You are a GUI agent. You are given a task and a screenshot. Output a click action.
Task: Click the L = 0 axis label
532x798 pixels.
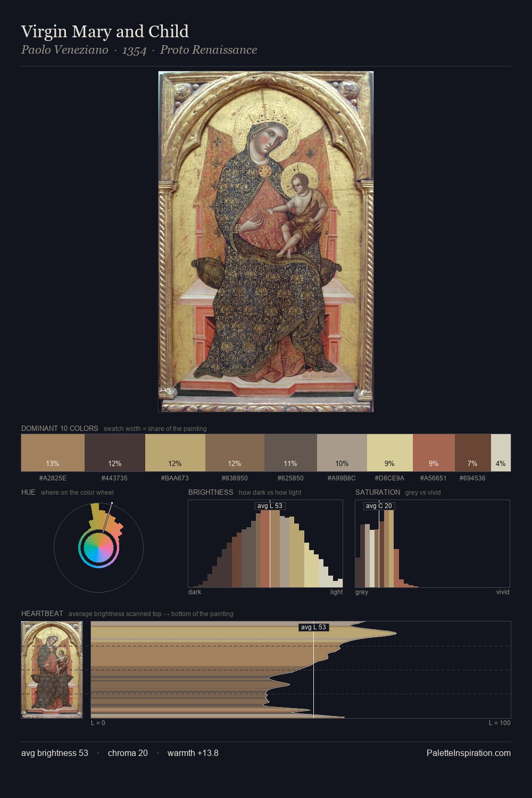(x=98, y=723)
